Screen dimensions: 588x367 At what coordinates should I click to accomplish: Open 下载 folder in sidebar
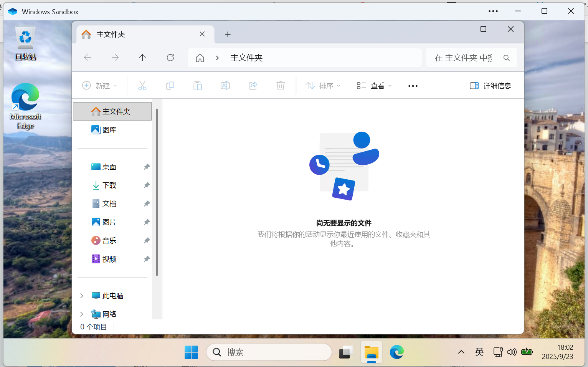(109, 185)
